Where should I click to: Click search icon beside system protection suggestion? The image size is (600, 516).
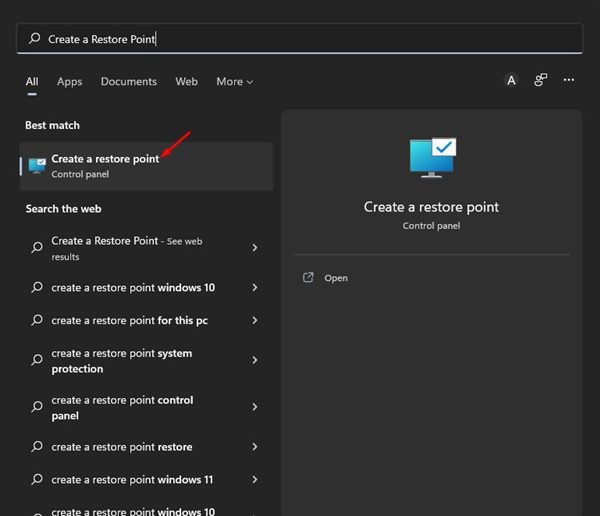(37, 359)
